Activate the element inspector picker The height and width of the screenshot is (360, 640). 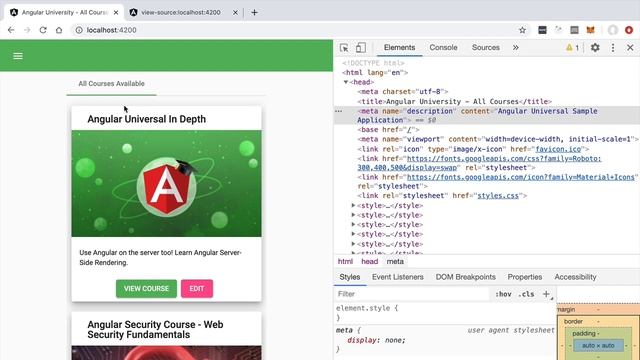[344, 48]
